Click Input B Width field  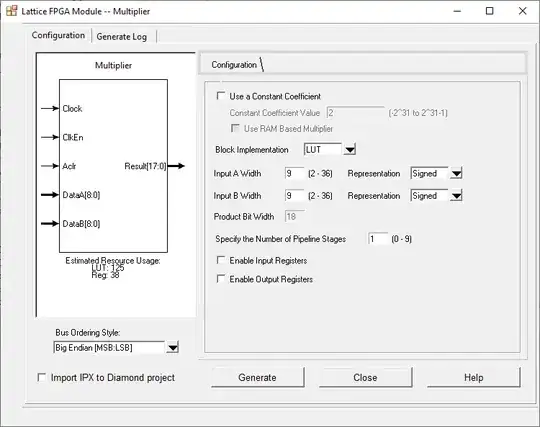coord(294,196)
